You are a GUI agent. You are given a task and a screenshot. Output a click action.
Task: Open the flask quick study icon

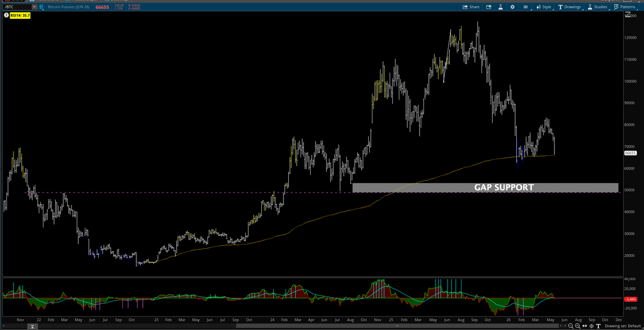[500, 7]
